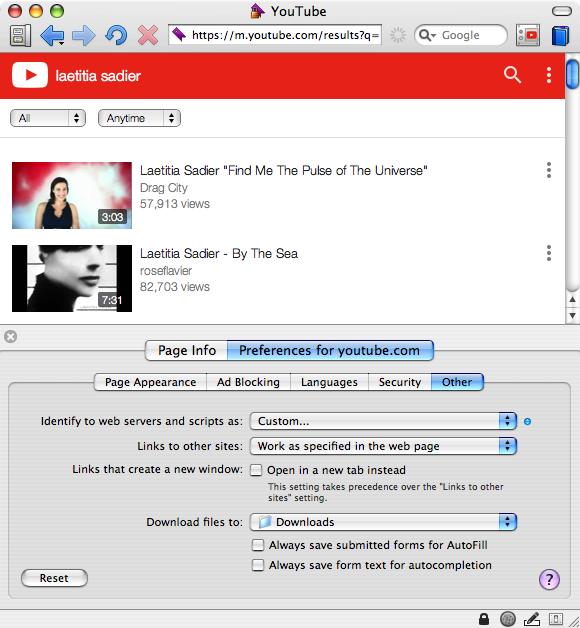
Task: Click the padlock icon in status bar
Action: (x=484, y=619)
